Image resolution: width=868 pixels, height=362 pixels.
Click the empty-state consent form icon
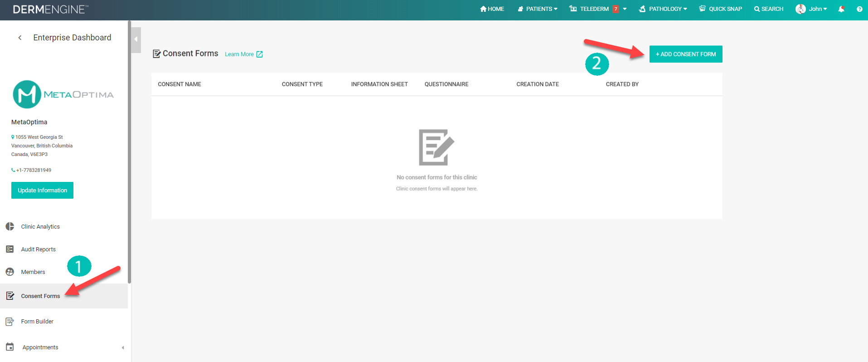coord(436,147)
